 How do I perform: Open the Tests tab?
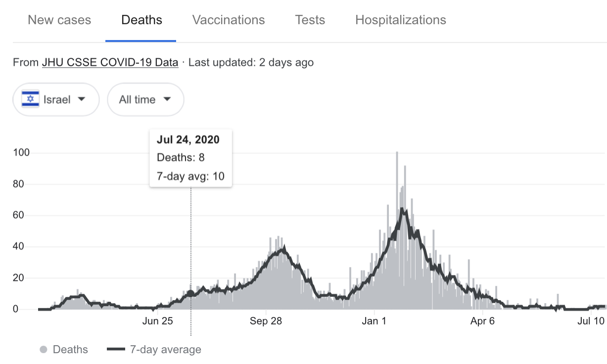coord(310,20)
